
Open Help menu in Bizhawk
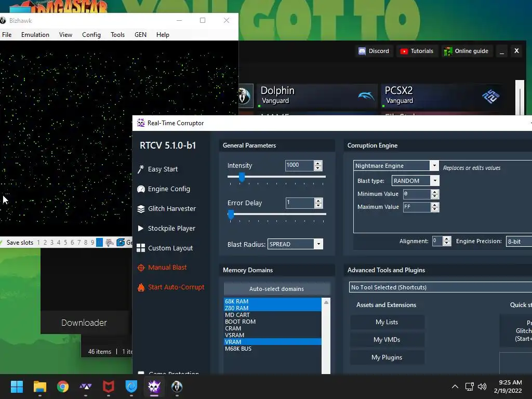(163, 35)
